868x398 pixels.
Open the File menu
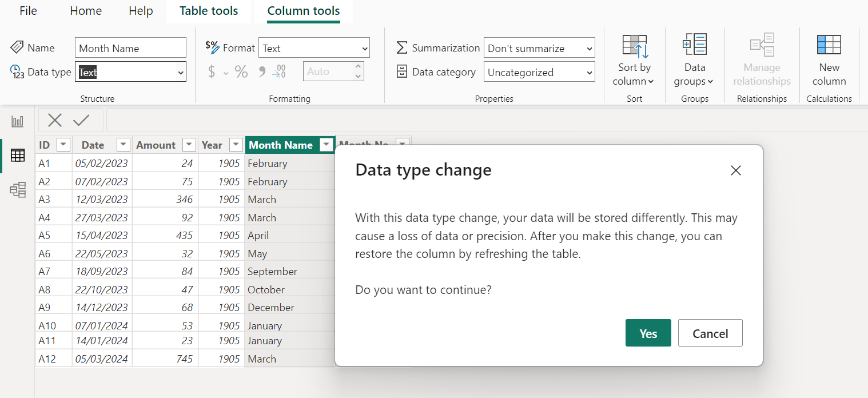(28, 11)
